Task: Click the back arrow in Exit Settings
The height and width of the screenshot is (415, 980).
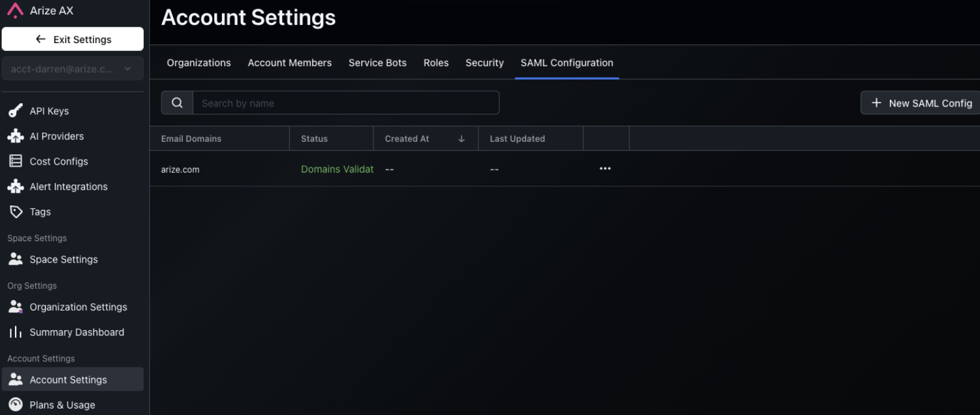Action: tap(40, 39)
